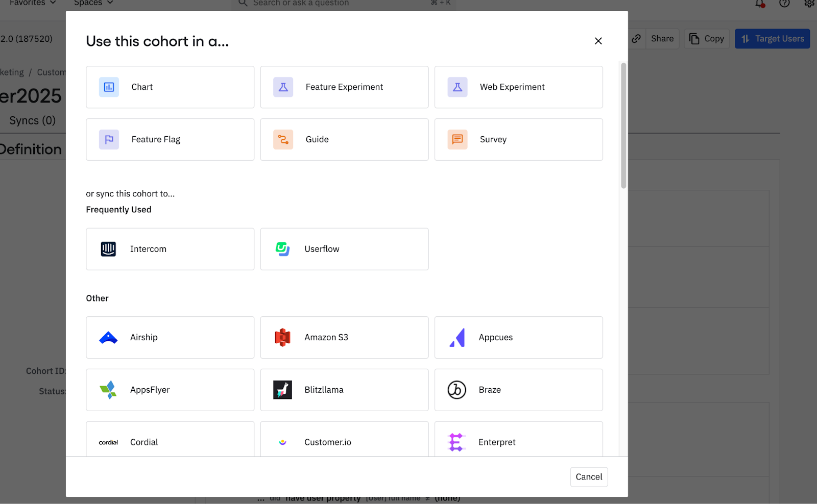
Task: Click the Appcues logo icon
Action: [457, 338]
